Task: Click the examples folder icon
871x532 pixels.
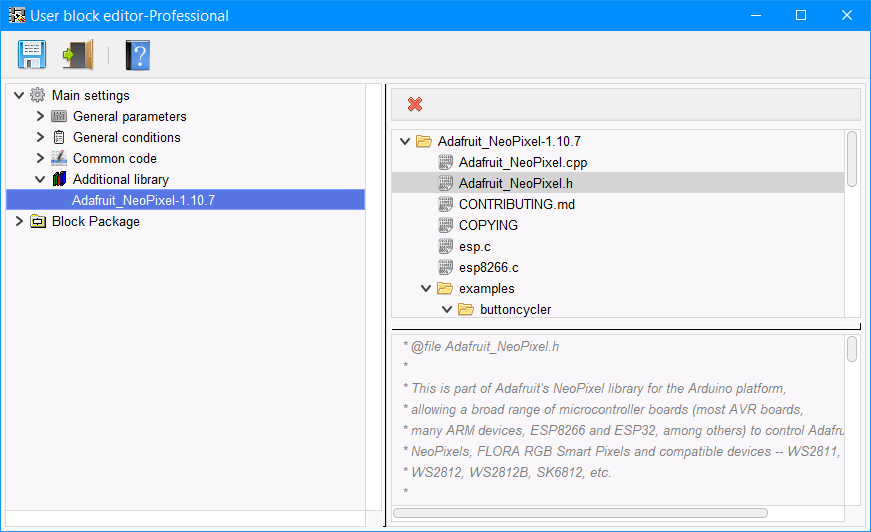Action: [x=445, y=288]
